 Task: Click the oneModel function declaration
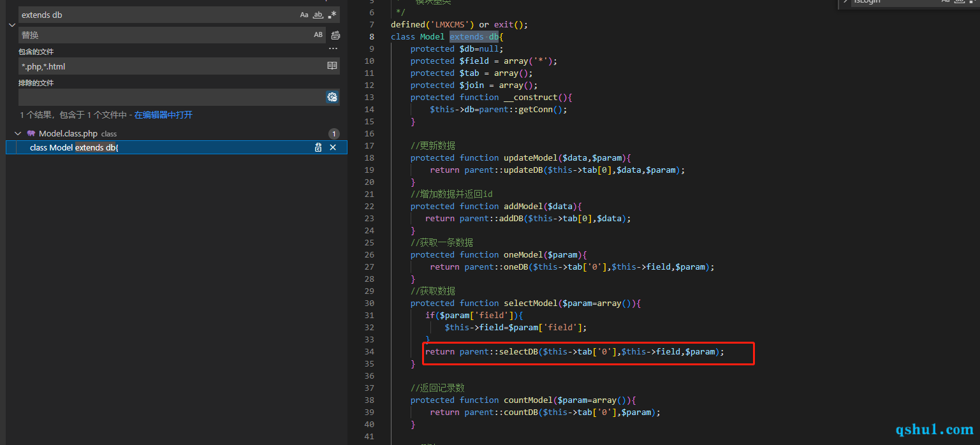(x=499, y=255)
